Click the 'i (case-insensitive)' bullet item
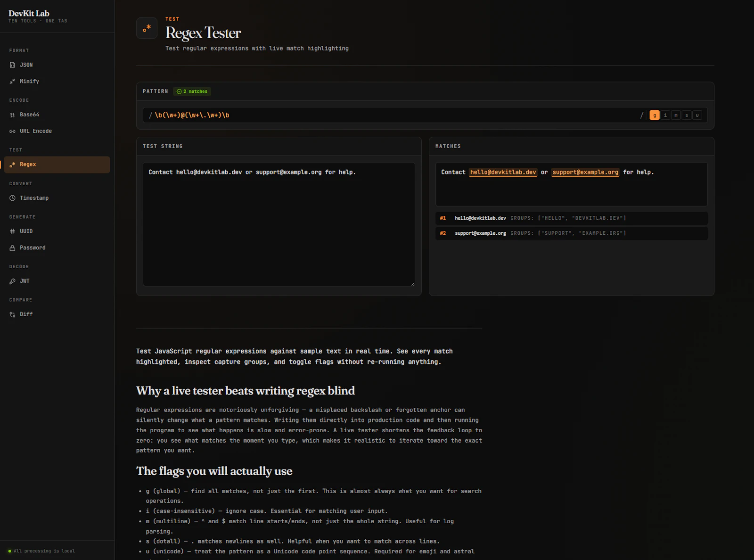 [267, 511]
